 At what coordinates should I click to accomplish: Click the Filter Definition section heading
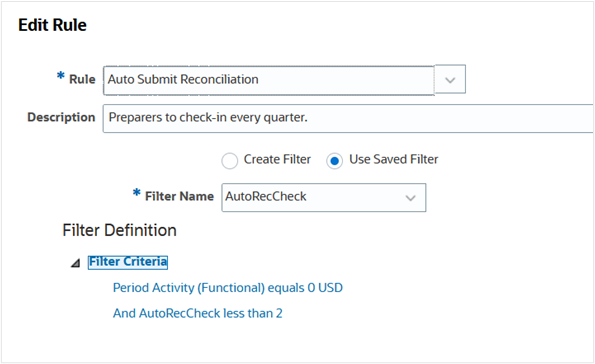(x=120, y=230)
